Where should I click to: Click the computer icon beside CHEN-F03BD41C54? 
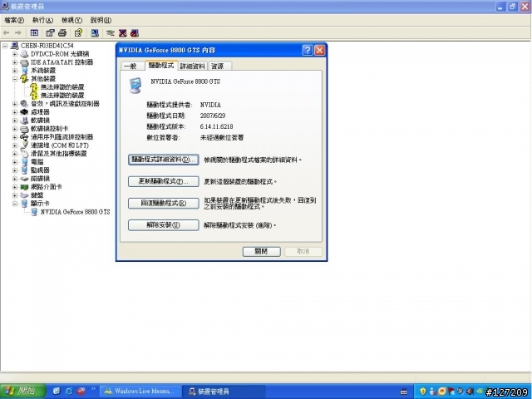15,46
